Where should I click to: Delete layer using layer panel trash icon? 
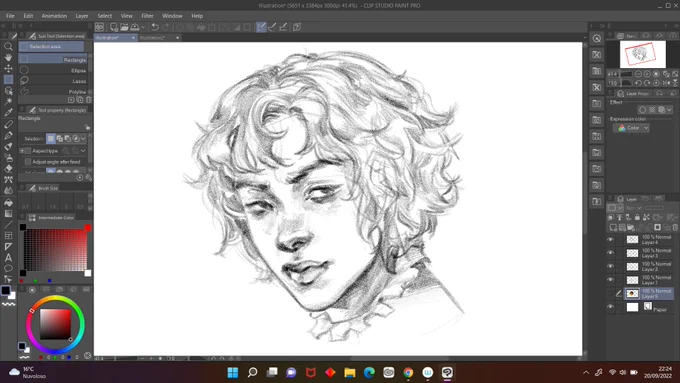tap(675, 227)
